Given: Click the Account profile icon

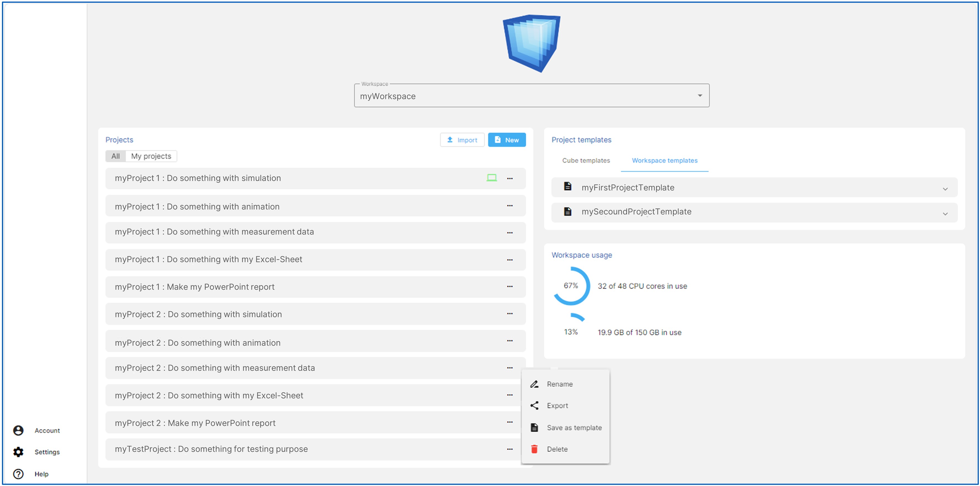Looking at the screenshot, I should (18, 430).
